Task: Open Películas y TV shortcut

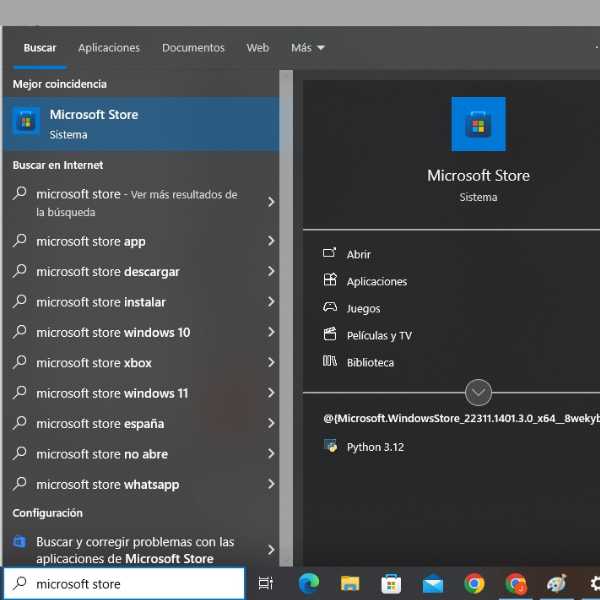Action: [x=378, y=335]
